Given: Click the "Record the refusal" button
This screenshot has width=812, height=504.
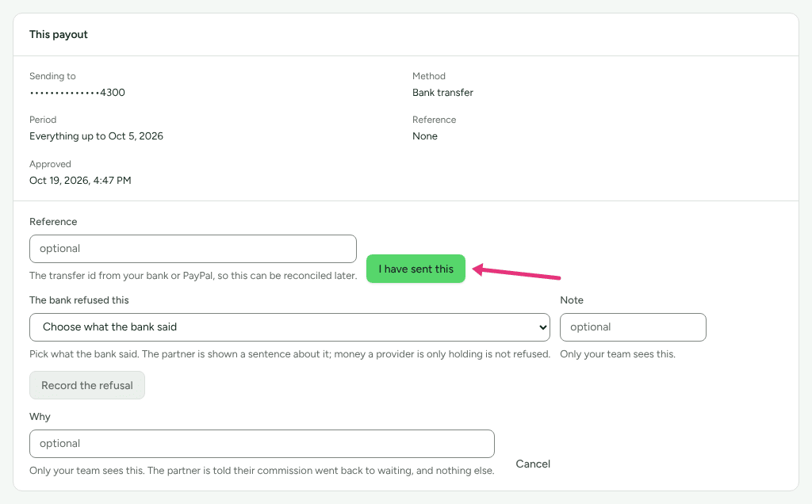Looking at the screenshot, I should pyautogui.click(x=87, y=385).
